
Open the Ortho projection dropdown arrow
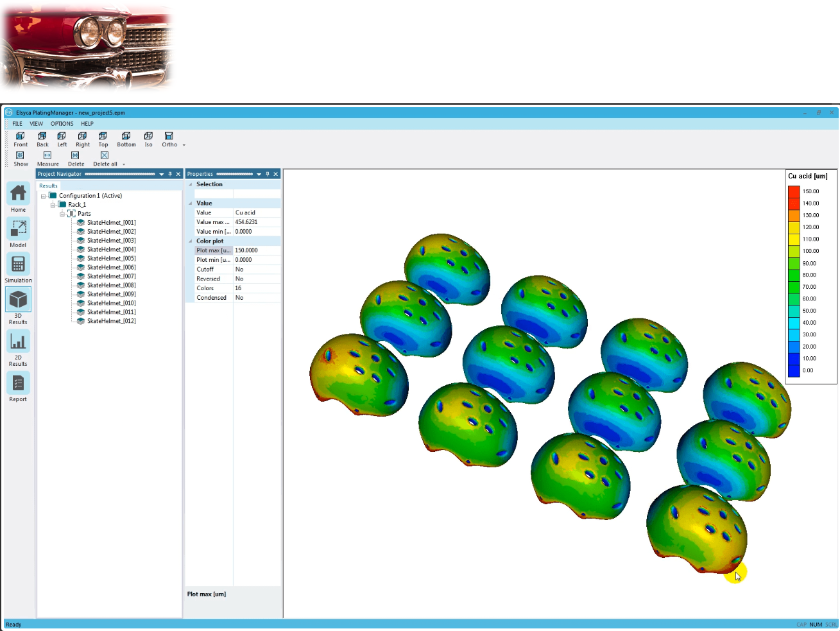tap(184, 145)
